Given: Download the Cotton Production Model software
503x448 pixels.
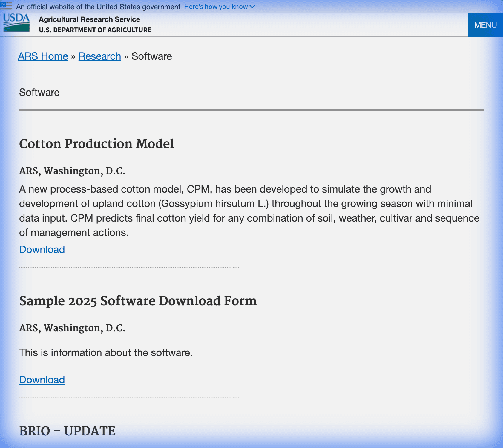Looking at the screenshot, I should tap(42, 250).
